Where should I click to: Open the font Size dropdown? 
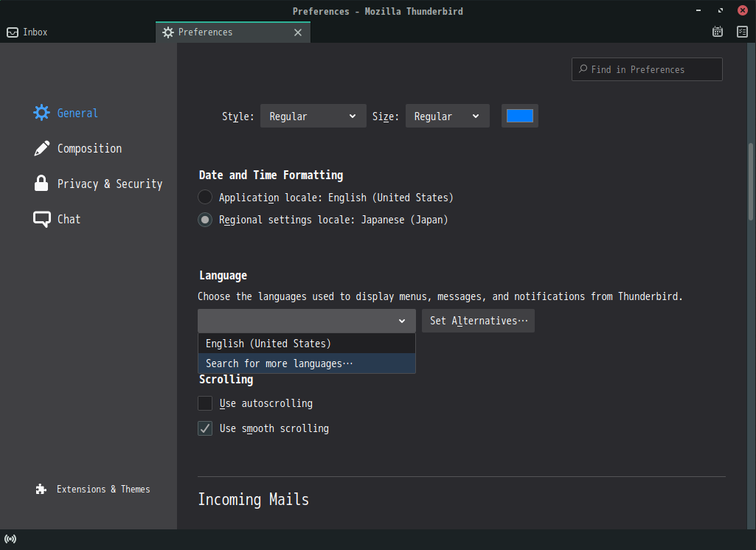448,116
